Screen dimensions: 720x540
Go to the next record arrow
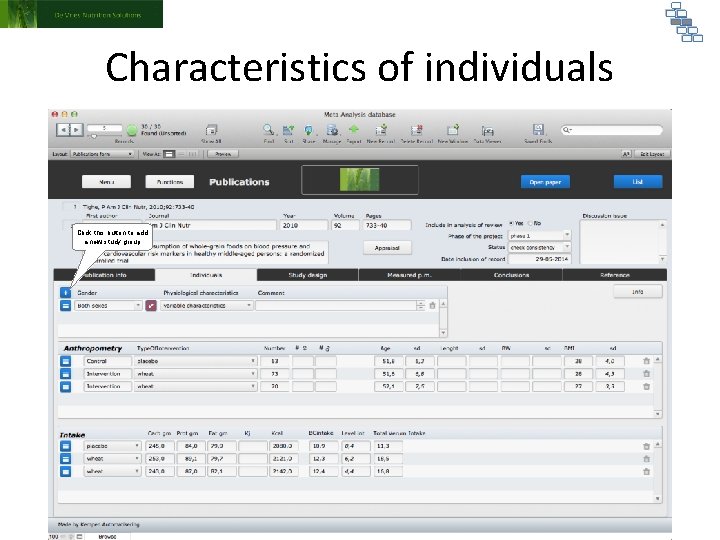(x=76, y=130)
